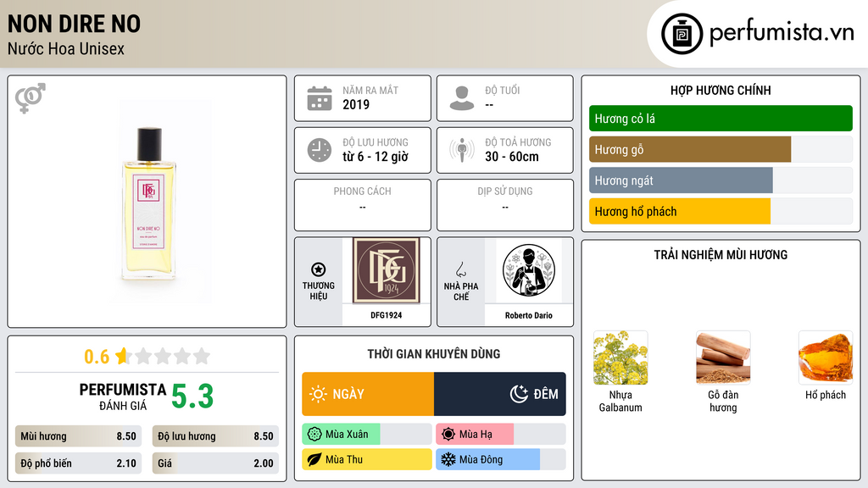Select the Đêm nighttime segment
Screen dimensions: 868x488
(x=500, y=394)
